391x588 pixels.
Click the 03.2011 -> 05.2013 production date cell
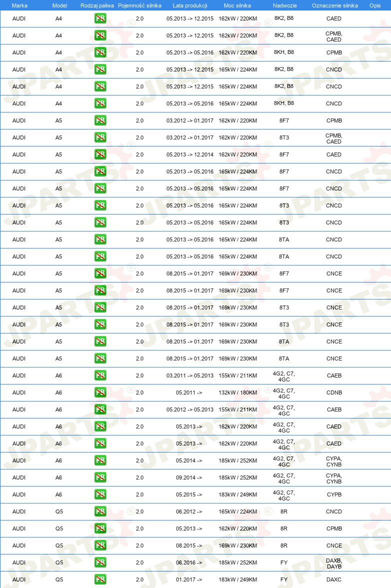point(189,375)
